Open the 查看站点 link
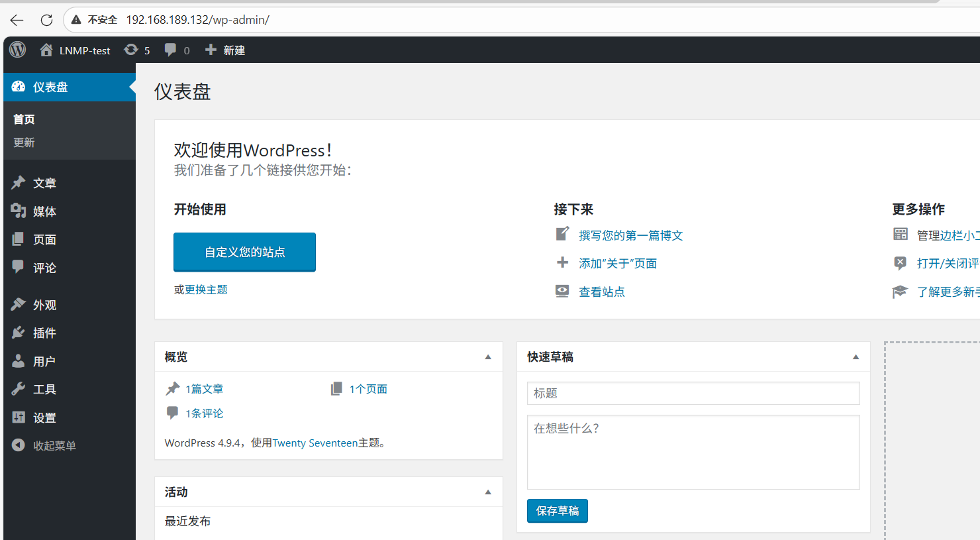 tap(601, 292)
